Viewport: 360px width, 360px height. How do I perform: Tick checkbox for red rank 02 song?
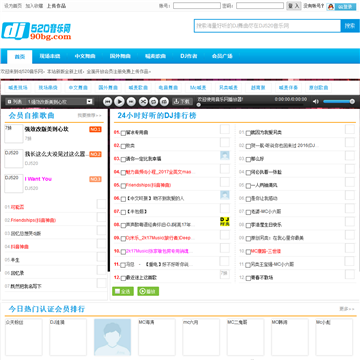[x=123, y=146]
